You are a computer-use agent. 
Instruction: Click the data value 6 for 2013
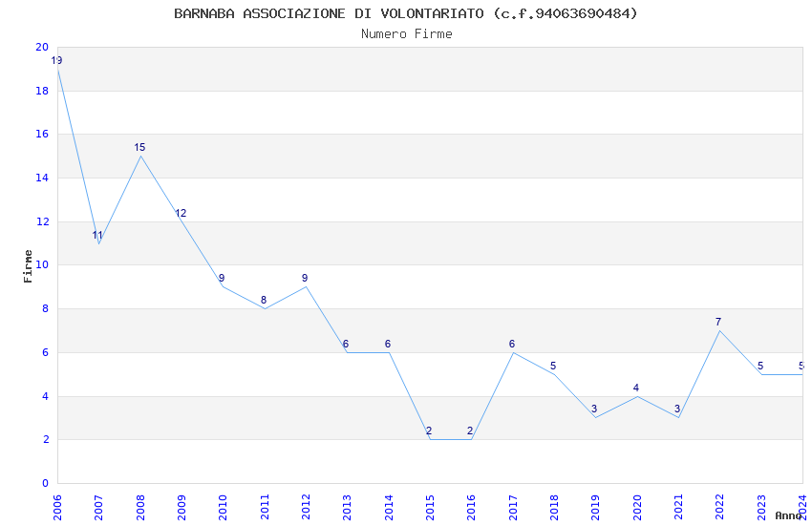click(x=346, y=344)
